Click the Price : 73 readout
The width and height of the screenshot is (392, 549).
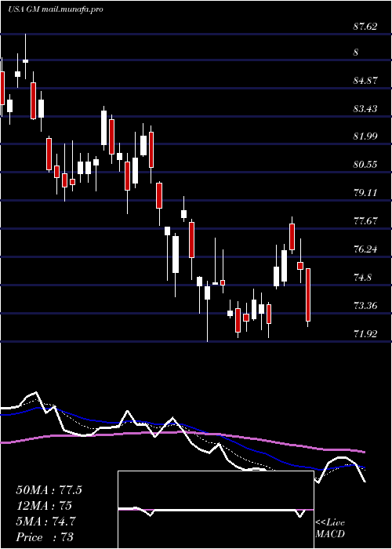[45, 537]
